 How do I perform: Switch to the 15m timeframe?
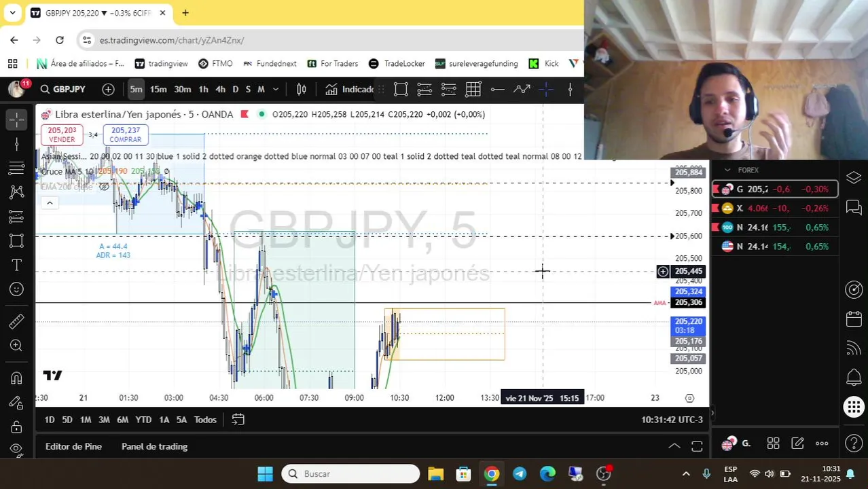pyautogui.click(x=158, y=89)
